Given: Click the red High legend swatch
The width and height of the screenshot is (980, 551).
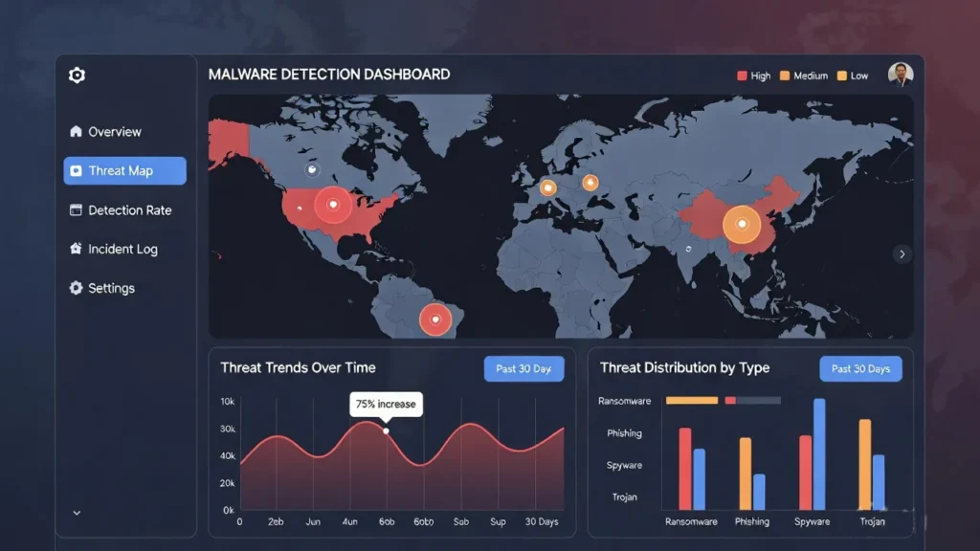Looking at the screenshot, I should (744, 74).
